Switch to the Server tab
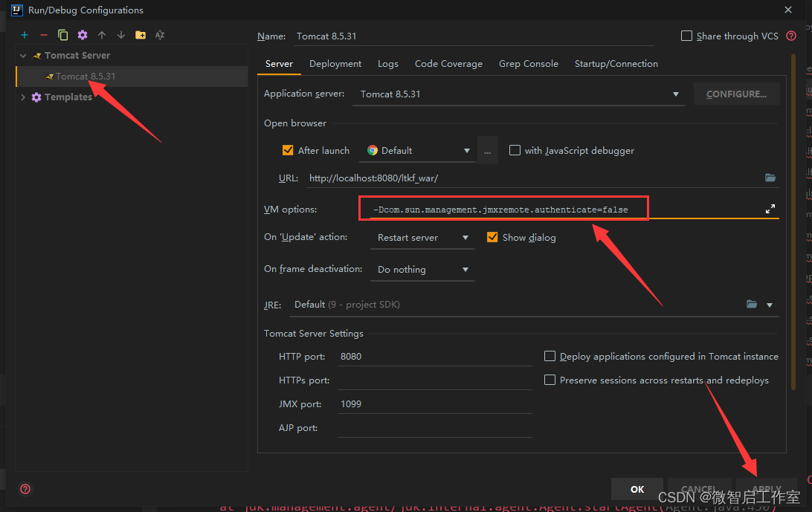The image size is (812, 512). click(279, 64)
